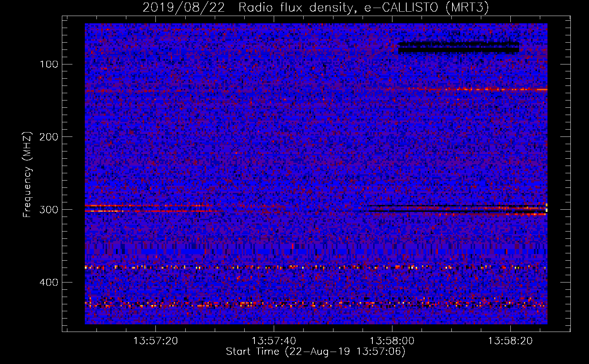Click the '13:57:40' time tick label

tap(274, 341)
